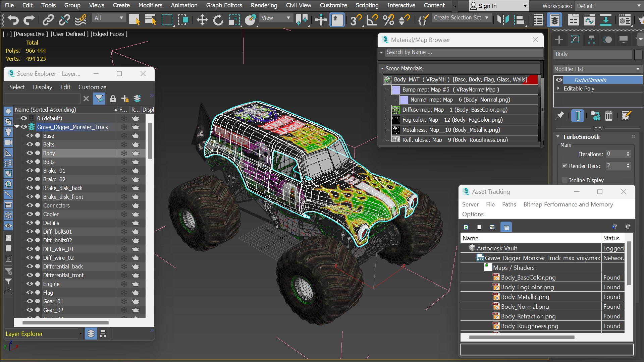Click the Redo arrow in main toolbar

pyautogui.click(x=29, y=20)
